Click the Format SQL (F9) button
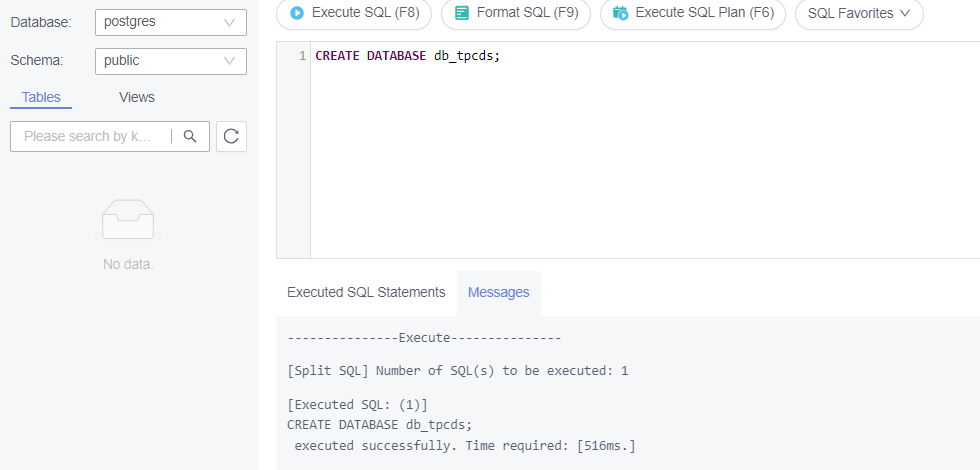Image resolution: width=980 pixels, height=470 pixels. pyautogui.click(x=516, y=12)
